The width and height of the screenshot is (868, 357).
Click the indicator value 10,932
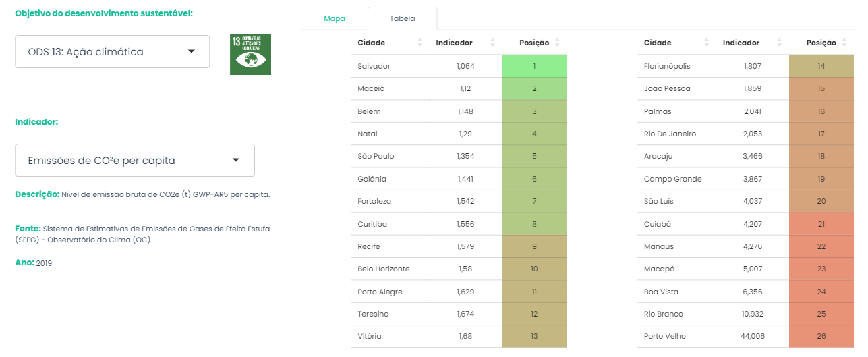click(x=754, y=314)
